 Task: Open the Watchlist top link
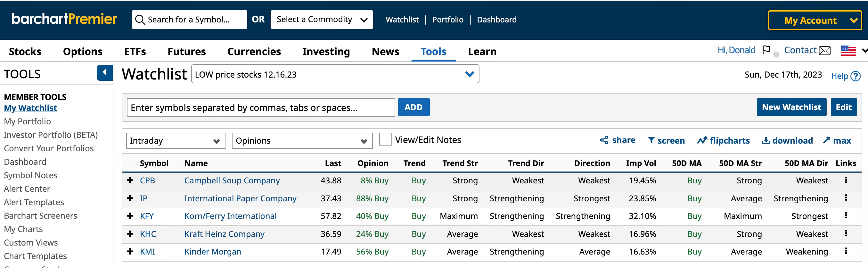[x=402, y=20]
